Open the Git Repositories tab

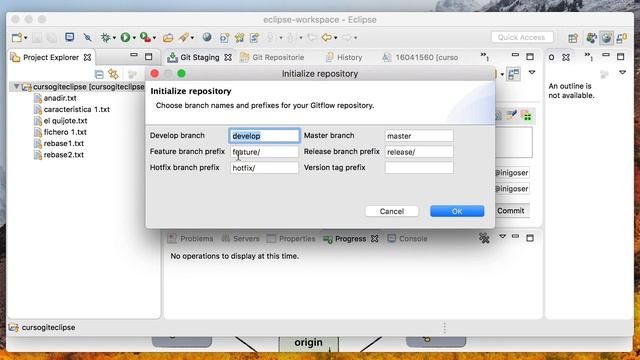(272, 58)
